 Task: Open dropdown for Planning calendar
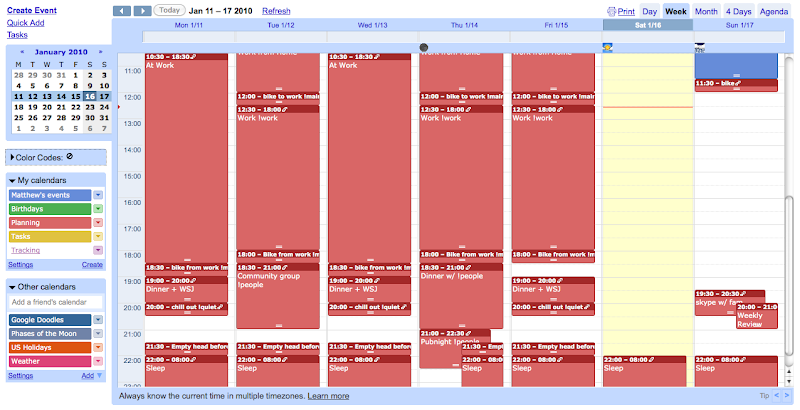point(98,222)
